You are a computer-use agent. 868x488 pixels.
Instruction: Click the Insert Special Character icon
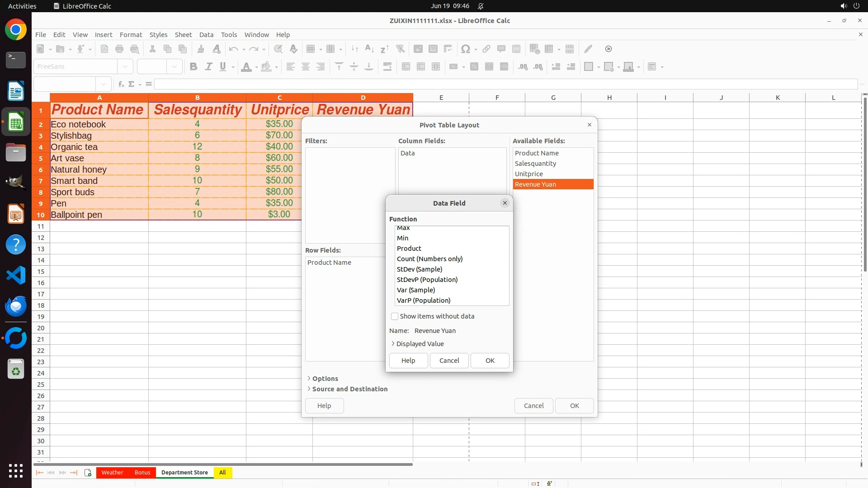click(465, 49)
